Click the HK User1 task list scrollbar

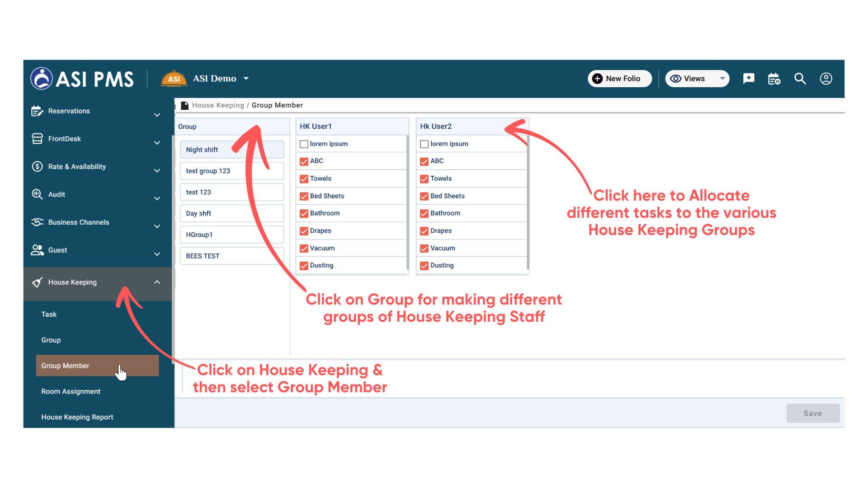(x=407, y=203)
